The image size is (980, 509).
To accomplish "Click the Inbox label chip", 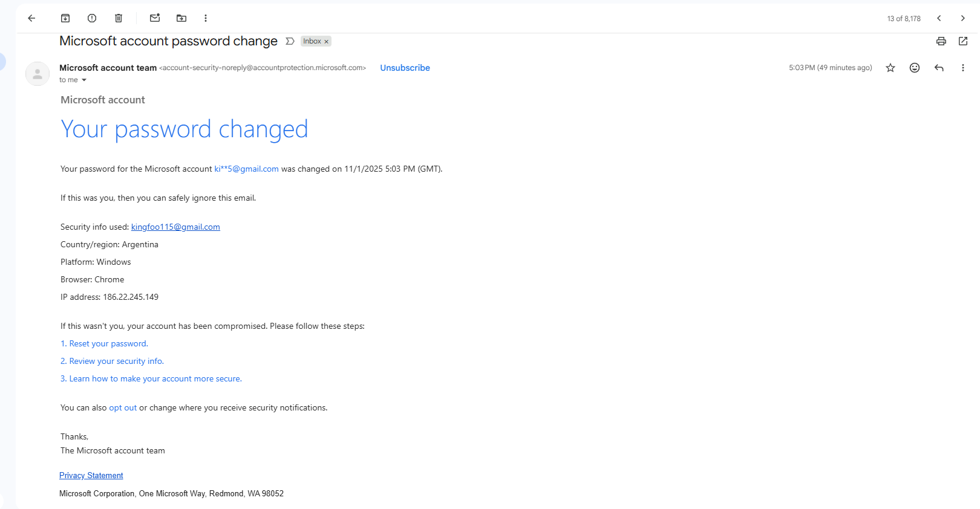I will click(x=312, y=41).
